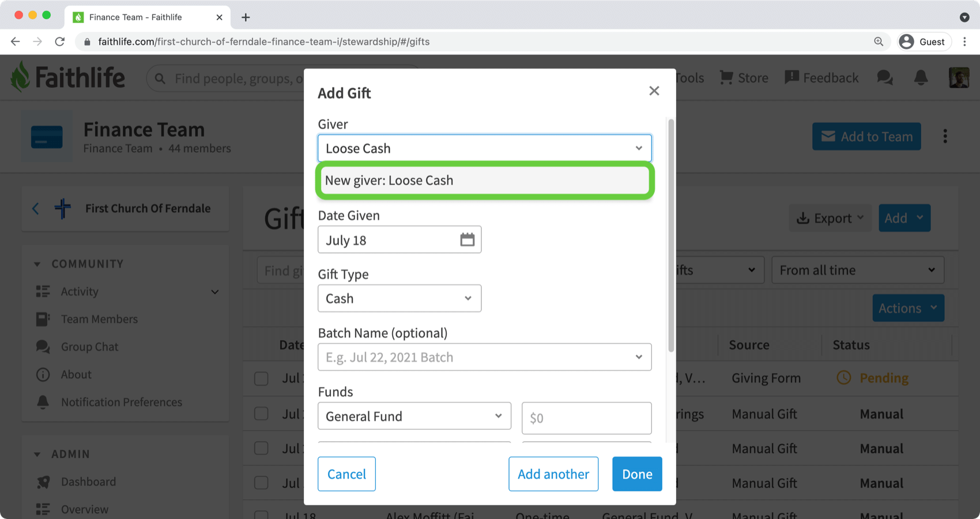Open the notifications bell

point(921,77)
